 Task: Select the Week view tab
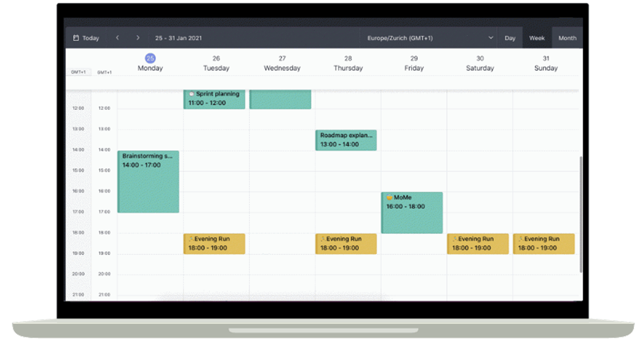tap(537, 37)
